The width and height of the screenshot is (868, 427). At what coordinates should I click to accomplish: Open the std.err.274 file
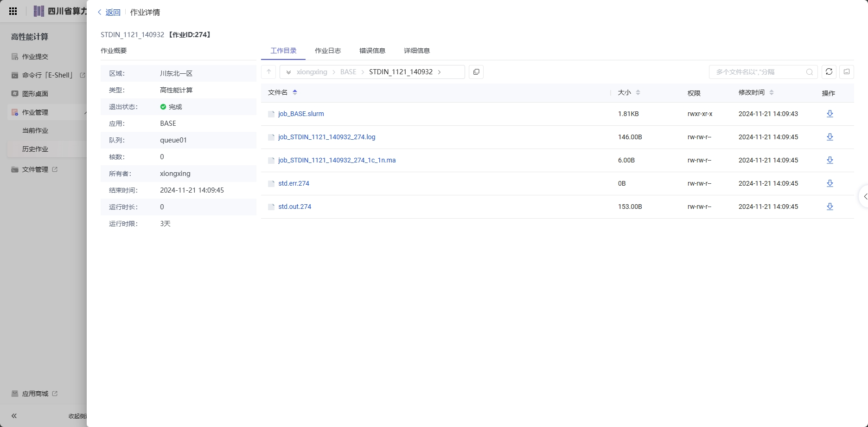tap(294, 183)
